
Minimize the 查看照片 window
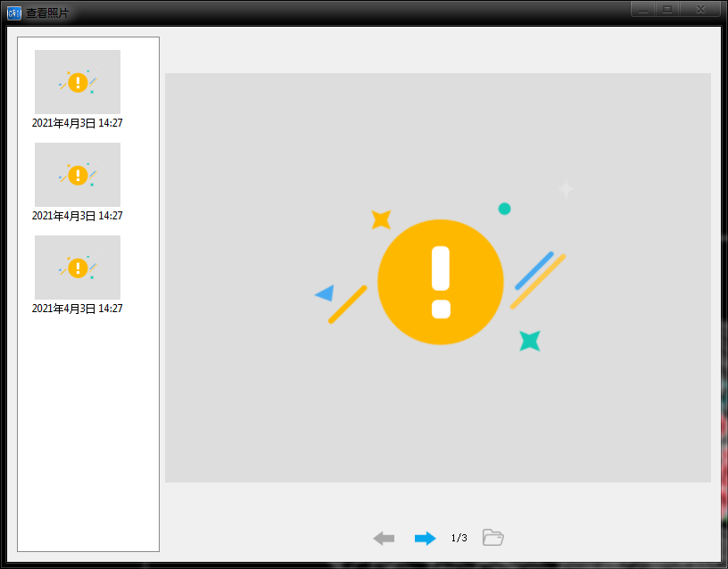(x=643, y=9)
